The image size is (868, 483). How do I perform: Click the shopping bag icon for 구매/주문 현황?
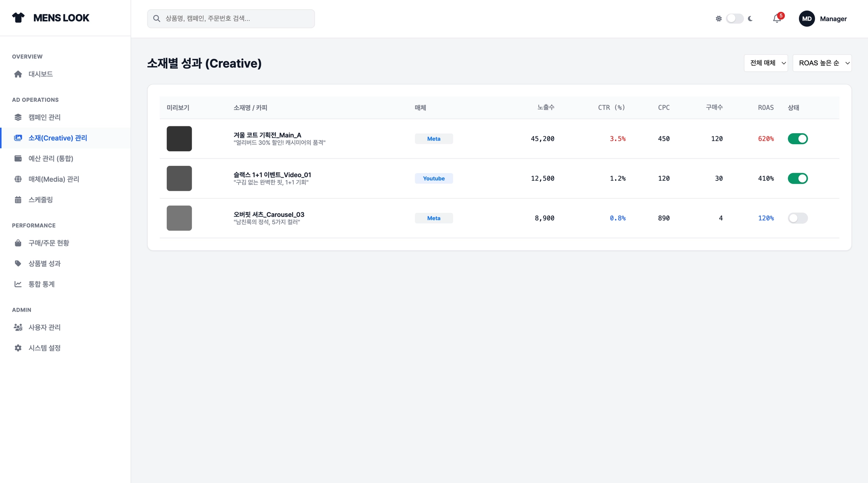(x=18, y=243)
